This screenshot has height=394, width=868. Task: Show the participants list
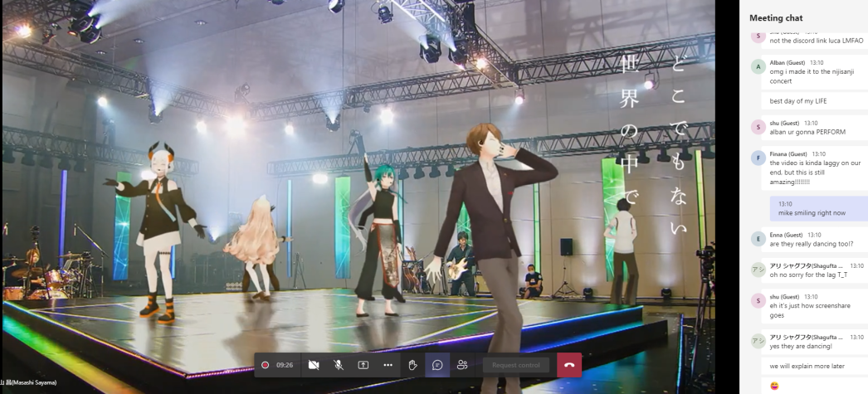pos(462,365)
